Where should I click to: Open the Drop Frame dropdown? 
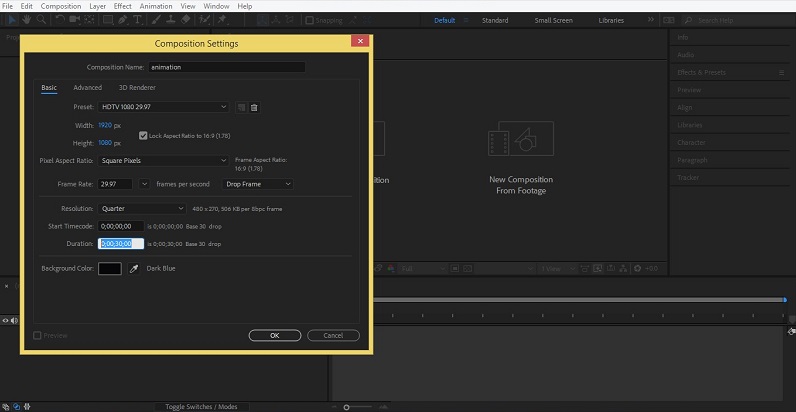click(x=258, y=184)
